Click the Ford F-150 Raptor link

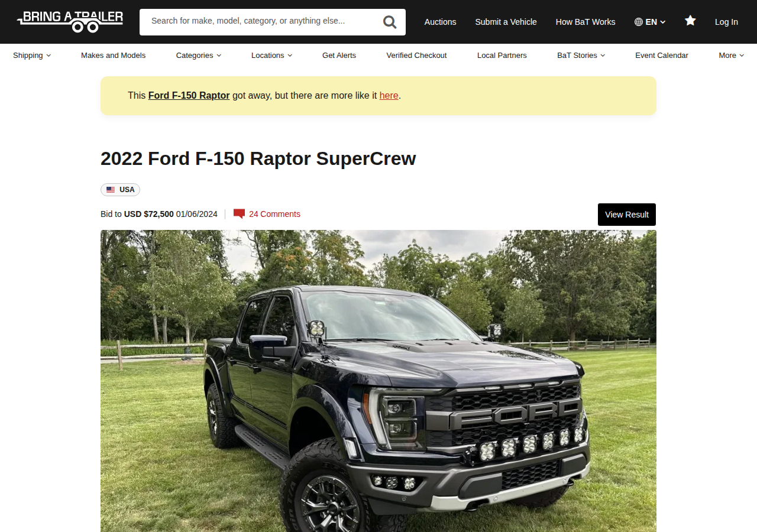[189, 95]
